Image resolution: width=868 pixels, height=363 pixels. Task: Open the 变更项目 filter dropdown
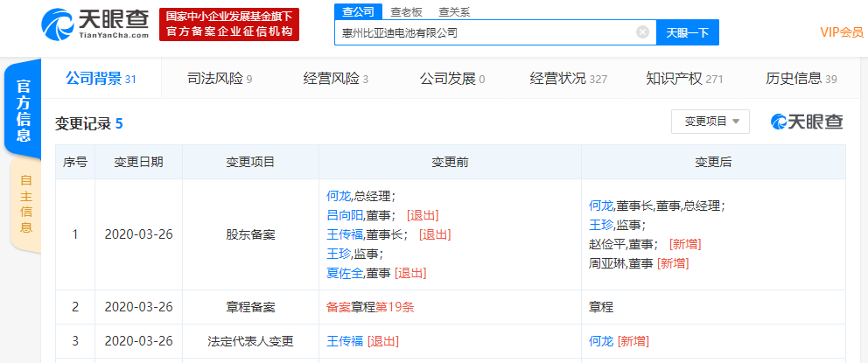tap(710, 122)
